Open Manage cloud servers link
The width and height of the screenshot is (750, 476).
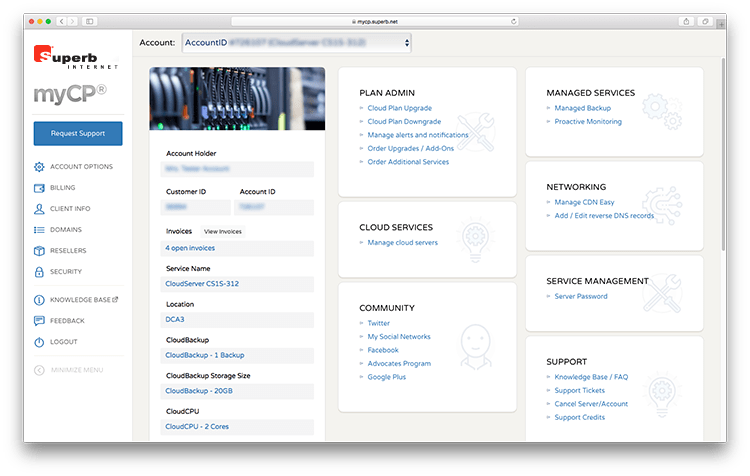click(402, 243)
